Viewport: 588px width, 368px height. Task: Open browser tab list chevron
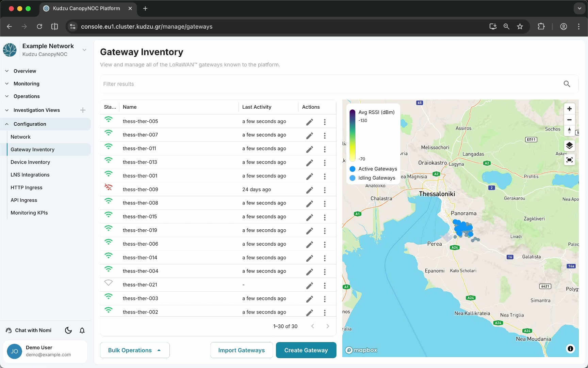point(579,9)
